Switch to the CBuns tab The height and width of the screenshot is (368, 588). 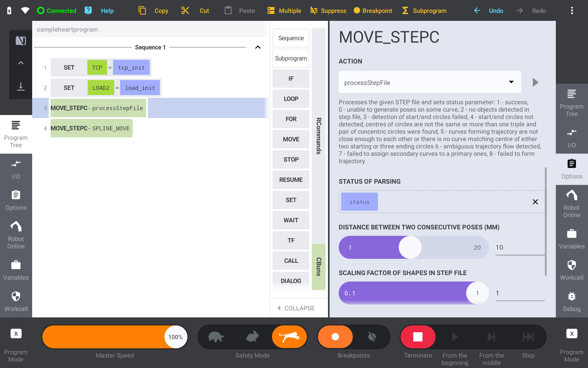tap(318, 266)
